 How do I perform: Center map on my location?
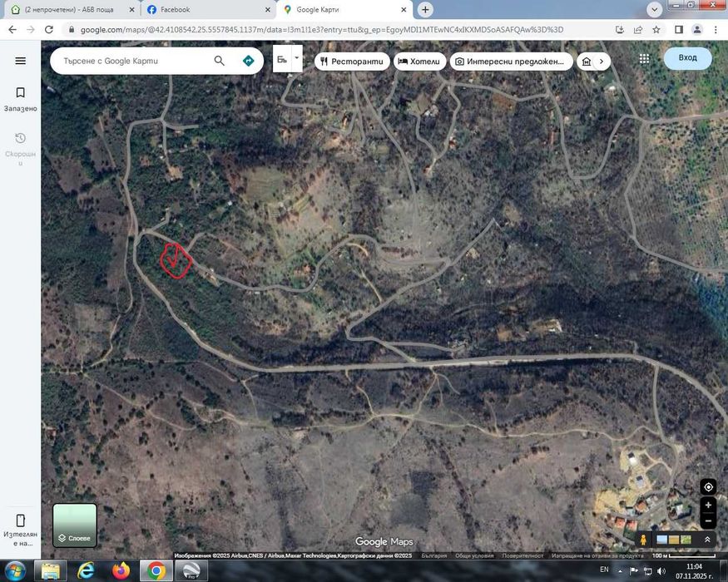click(x=709, y=487)
